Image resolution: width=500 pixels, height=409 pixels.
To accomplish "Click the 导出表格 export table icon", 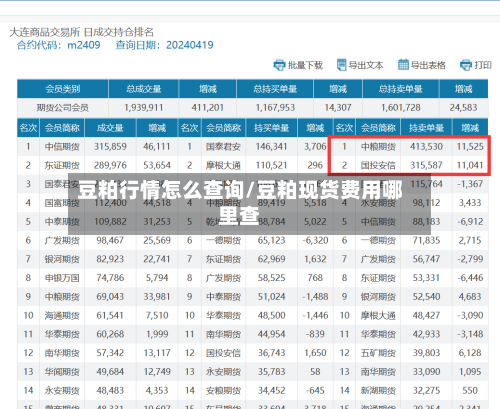I will pos(403,65).
